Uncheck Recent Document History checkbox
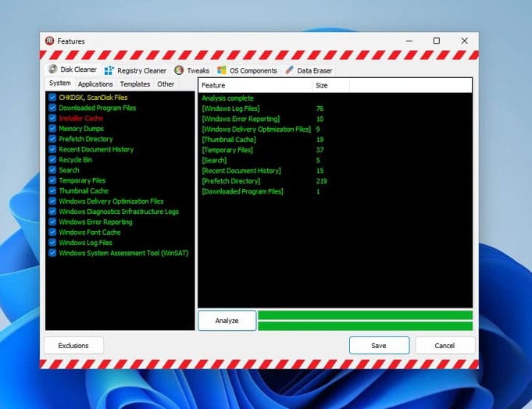This screenshot has height=409, width=532. (x=52, y=149)
